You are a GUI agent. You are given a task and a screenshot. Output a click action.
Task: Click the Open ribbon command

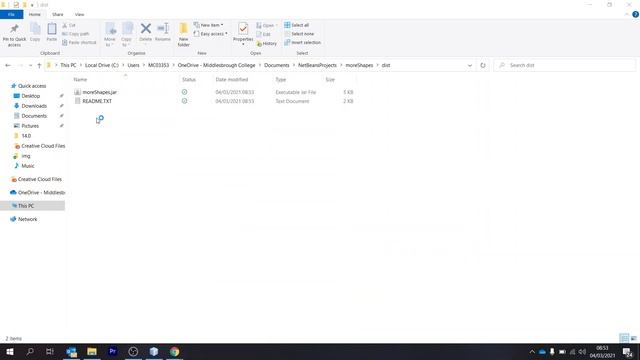point(266,25)
